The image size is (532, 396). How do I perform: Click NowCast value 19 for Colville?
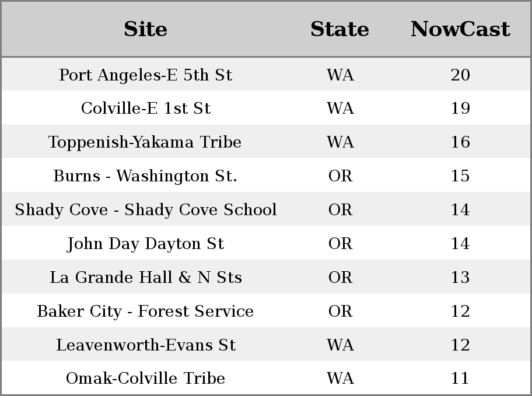coord(460,108)
